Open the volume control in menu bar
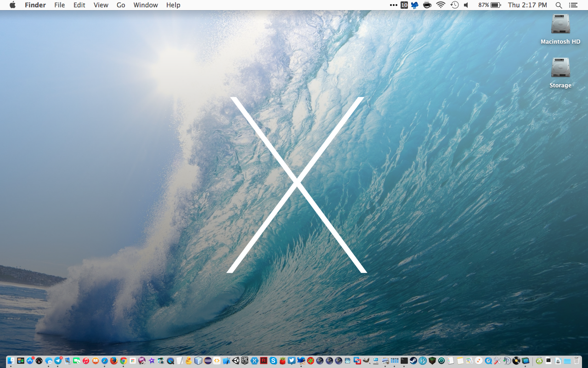This screenshot has height=368, width=588. coord(466,5)
